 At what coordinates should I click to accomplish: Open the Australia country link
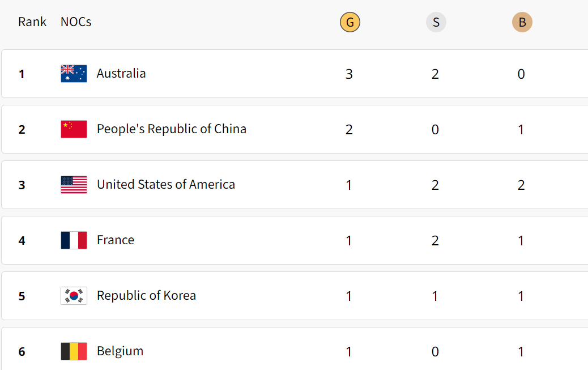pos(121,73)
